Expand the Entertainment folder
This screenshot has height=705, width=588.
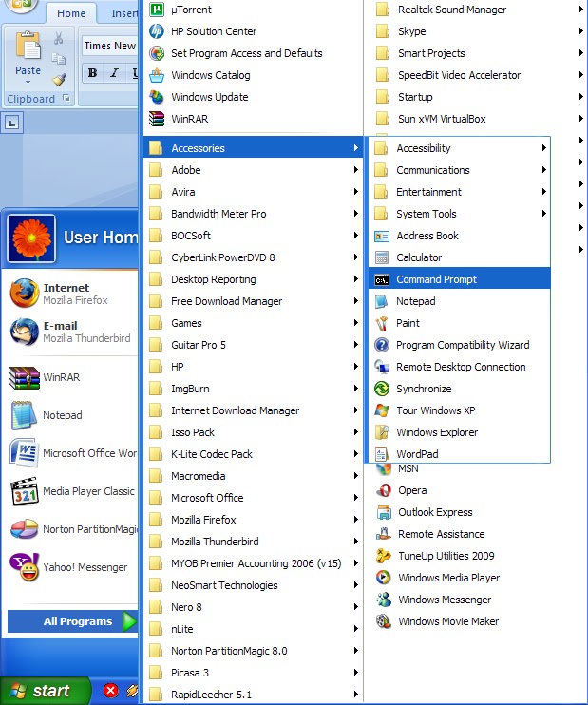pos(459,192)
